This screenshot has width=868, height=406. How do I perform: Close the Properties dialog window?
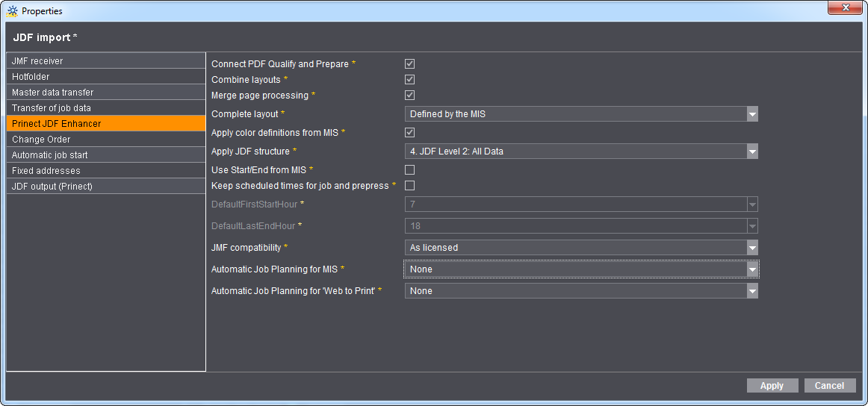point(846,7)
